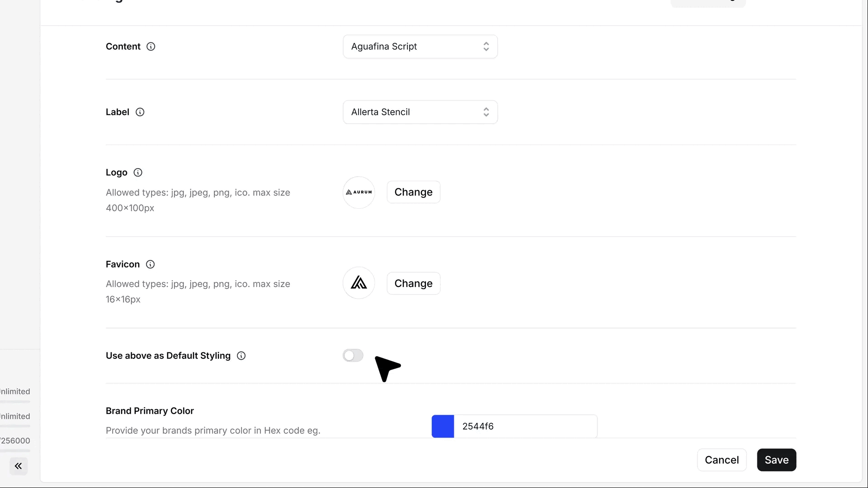Open Label font dropdown Allerta Stencil

(x=420, y=112)
